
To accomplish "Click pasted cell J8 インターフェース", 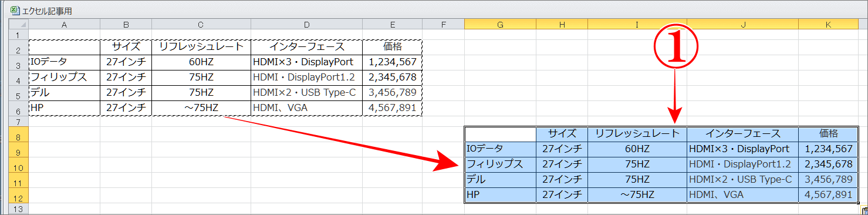I will [x=742, y=134].
